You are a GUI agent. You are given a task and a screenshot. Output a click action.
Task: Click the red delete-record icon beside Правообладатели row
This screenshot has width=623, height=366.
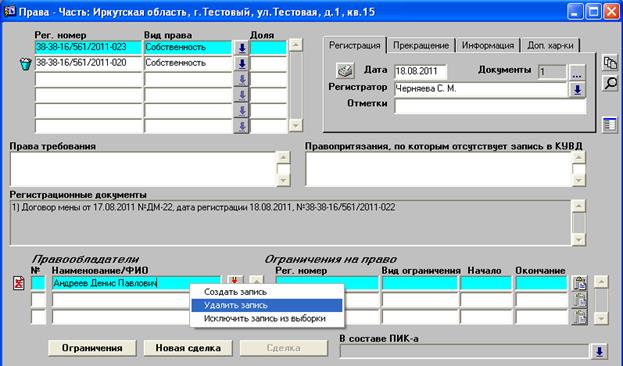[18, 283]
